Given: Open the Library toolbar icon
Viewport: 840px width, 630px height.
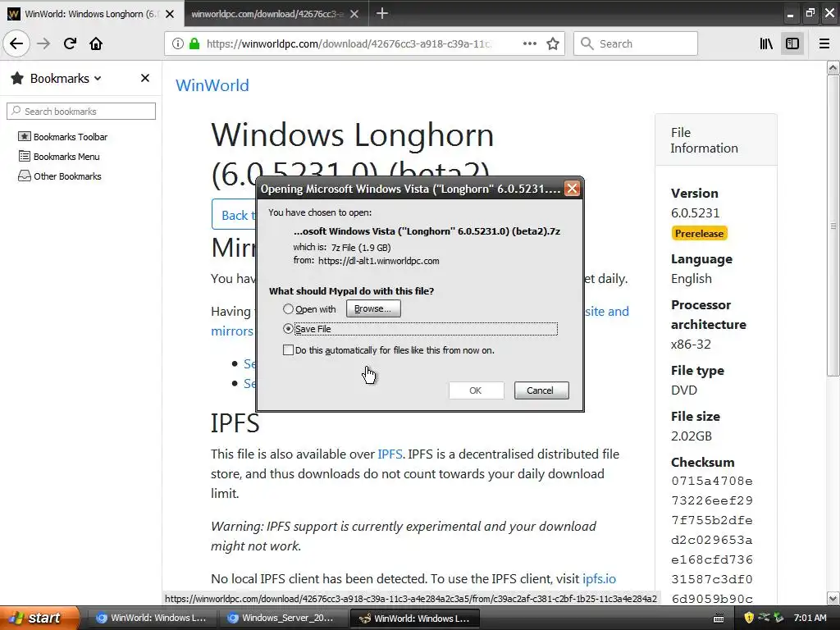Looking at the screenshot, I should (x=767, y=43).
